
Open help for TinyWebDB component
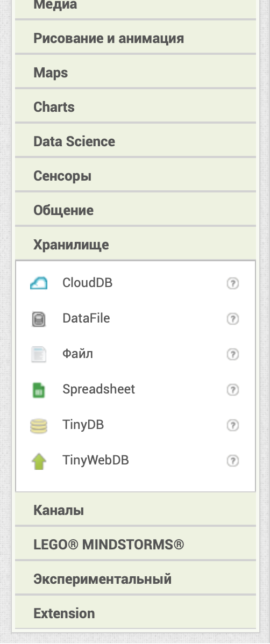(x=232, y=461)
